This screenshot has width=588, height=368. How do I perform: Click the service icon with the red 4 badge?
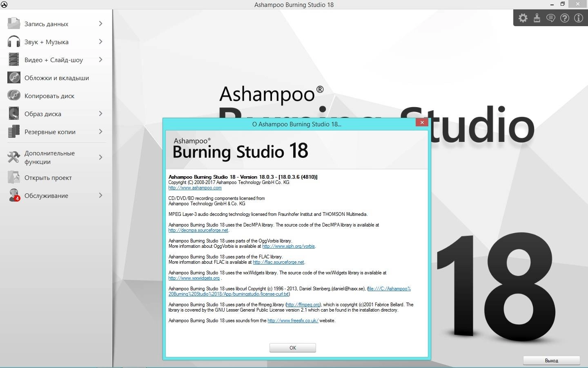[14, 195]
